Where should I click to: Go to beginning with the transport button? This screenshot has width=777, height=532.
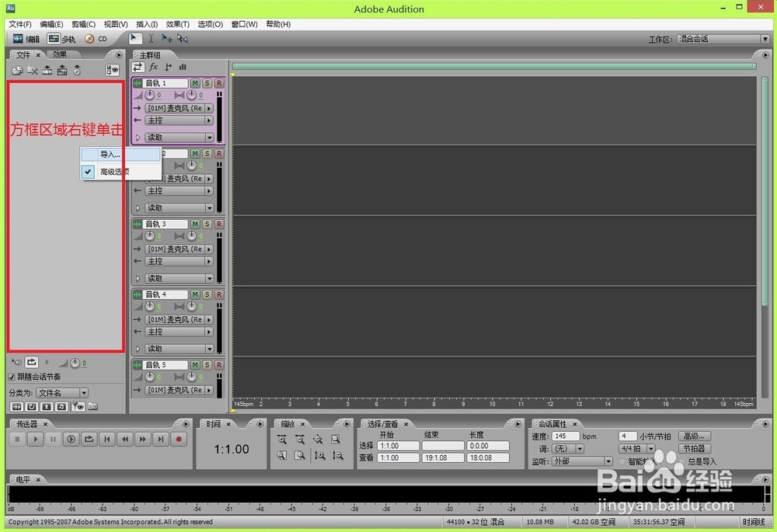pos(107,439)
